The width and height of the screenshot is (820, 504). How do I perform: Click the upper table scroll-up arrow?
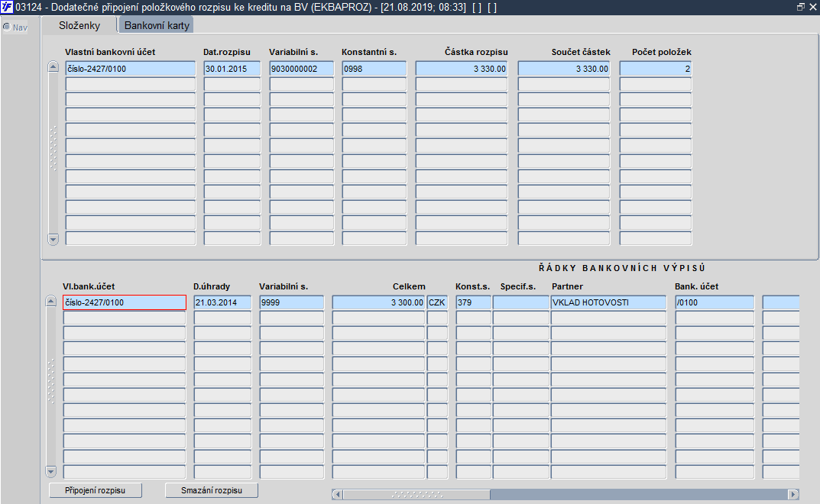point(53,67)
